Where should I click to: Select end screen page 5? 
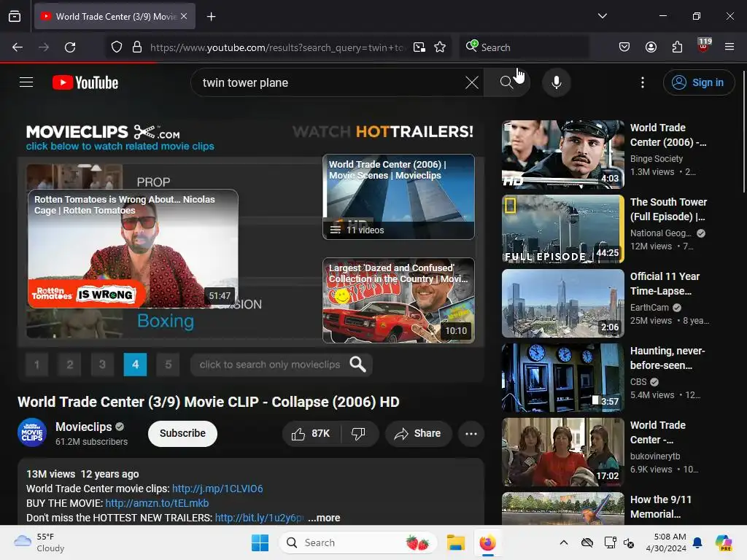pos(169,365)
